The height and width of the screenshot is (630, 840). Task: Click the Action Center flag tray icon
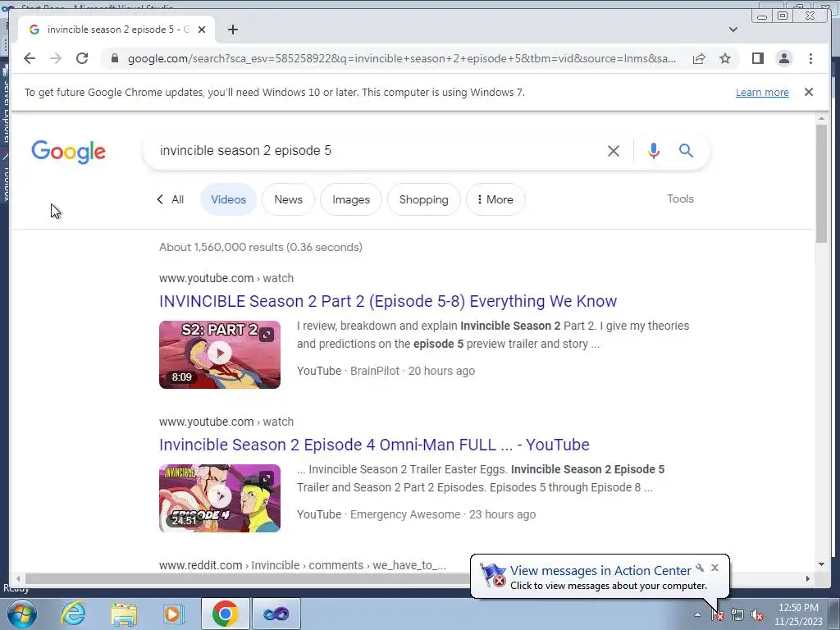tap(717, 615)
